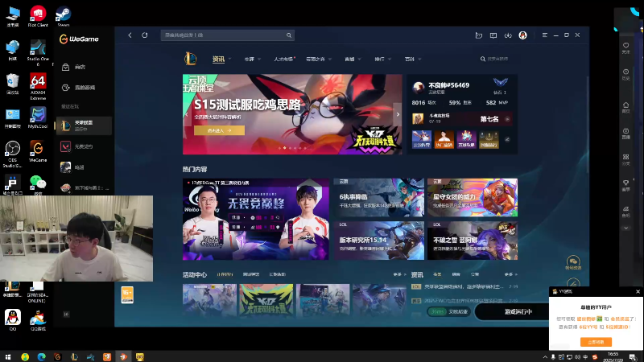This screenshot has height=362, width=644.
Task: Open the first shortcut tile under the profile
Action: [421, 139]
